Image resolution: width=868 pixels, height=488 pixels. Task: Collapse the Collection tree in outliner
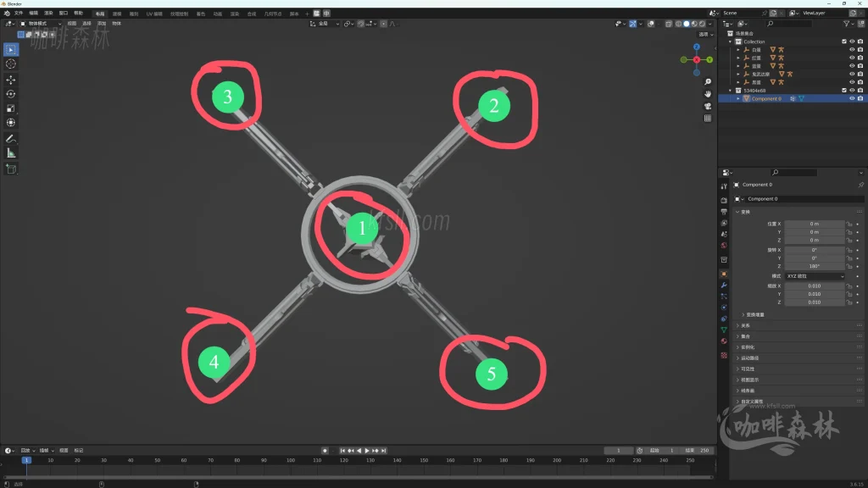click(730, 42)
